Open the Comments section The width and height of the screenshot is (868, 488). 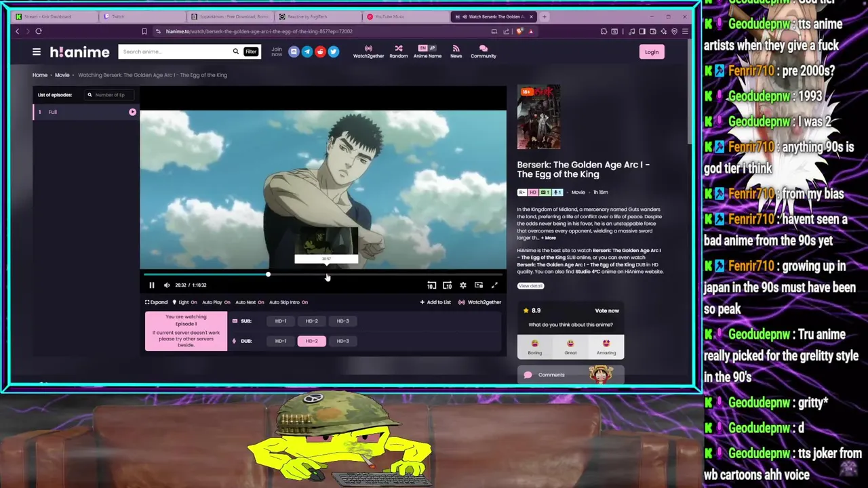pyautogui.click(x=570, y=375)
